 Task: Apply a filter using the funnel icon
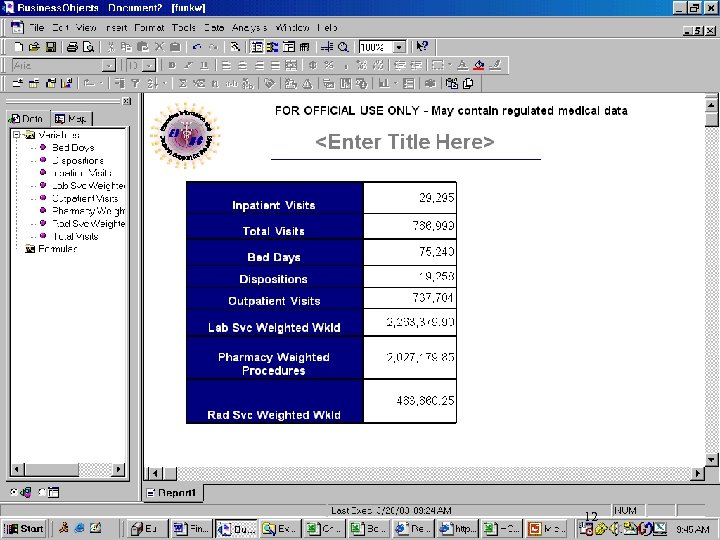click(x=135, y=84)
